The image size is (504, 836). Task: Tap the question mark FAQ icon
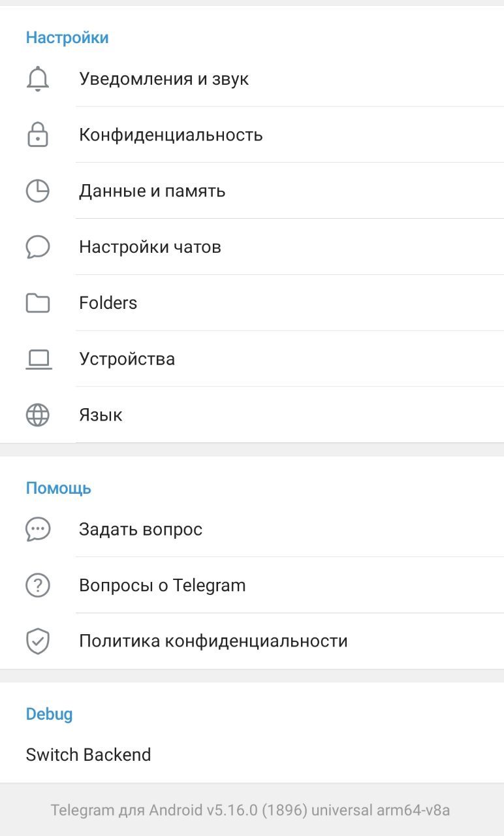click(x=38, y=585)
